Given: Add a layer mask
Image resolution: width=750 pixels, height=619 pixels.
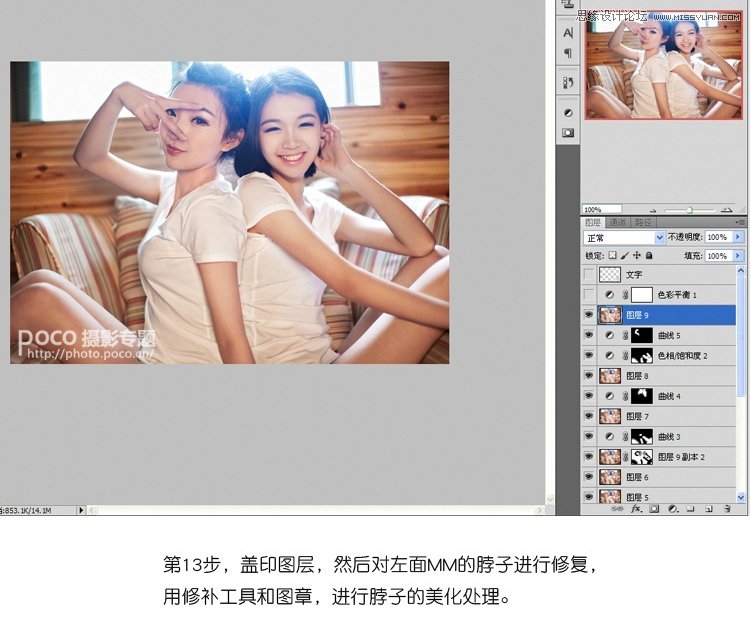Looking at the screenshot, I should (654, 508).
